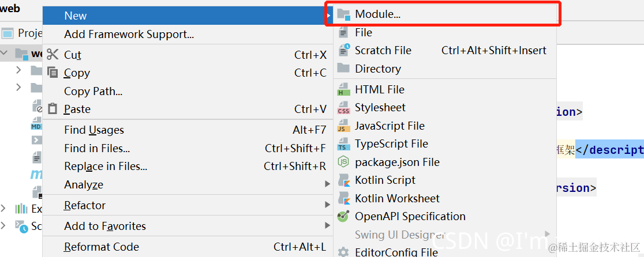Click the JavaScript File JS icon
644x257 pixels.
(343, 126)
